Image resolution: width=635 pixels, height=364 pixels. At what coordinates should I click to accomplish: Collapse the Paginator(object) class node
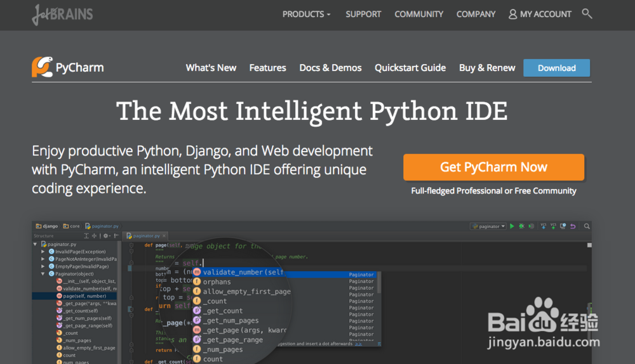pos(43,274)
